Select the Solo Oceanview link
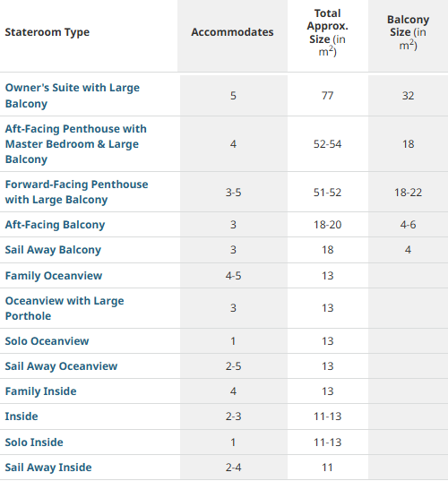The width and height of the screenshot is (448, 481). [x=47, y=341]
